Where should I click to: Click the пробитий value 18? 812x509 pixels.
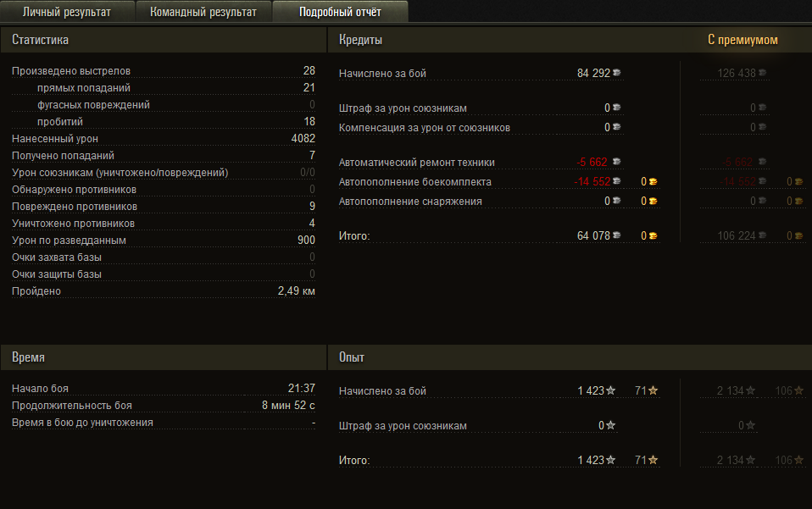[309, 121]
